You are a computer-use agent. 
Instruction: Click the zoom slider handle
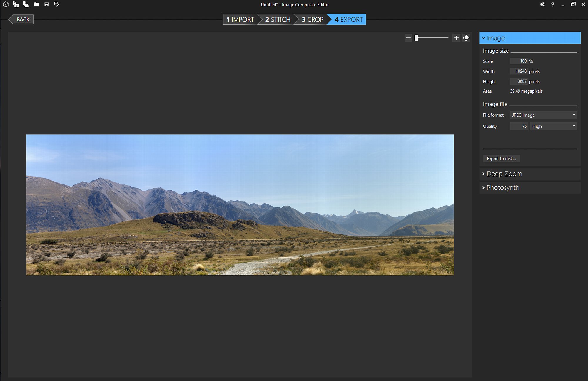tap(416, 38)
